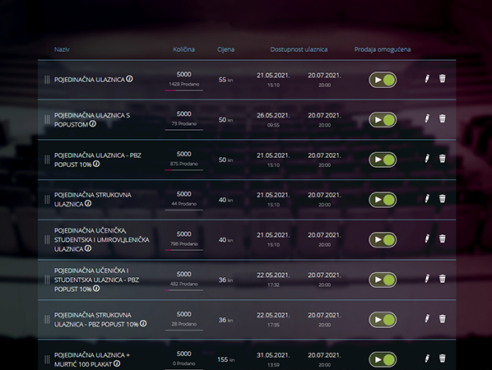Toggle sales for UČENIČKA I STUDENTSKA PBZ 36 kn
This screenshot has width=492, height=370.
coord(383,280)
